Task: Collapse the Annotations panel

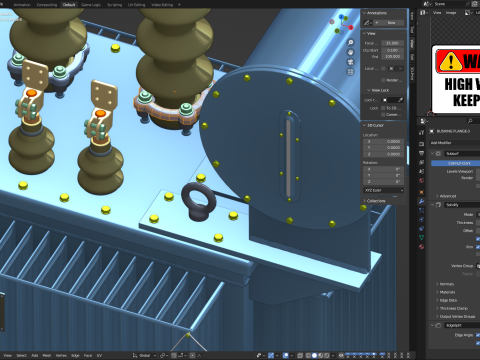Action: [364, 13]
